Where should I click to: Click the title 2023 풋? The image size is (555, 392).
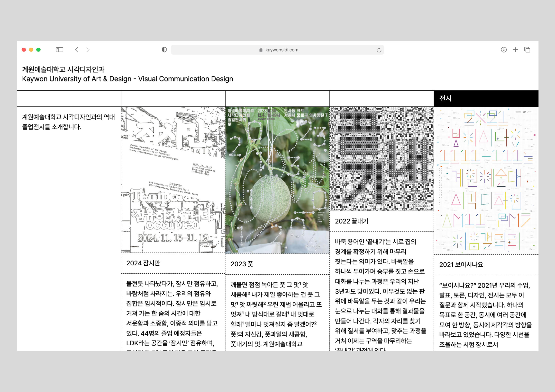(x=242, y=264)
